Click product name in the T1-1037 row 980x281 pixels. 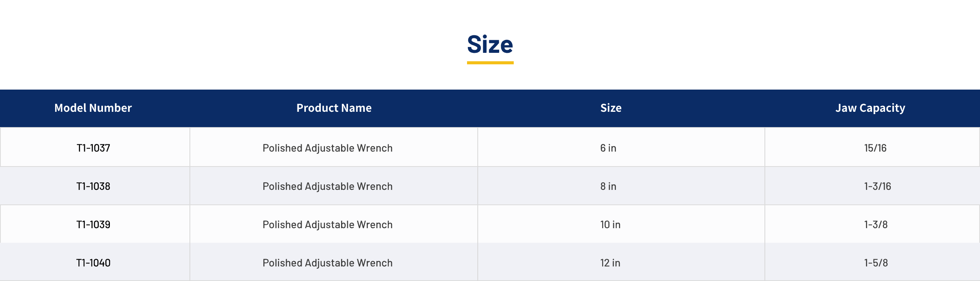pyautogui.click(x=328, y=148)
